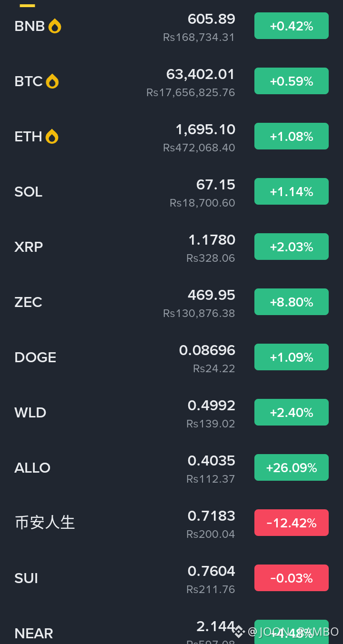Open the SOL coin name label
The image size is (343, 644).
29,192
